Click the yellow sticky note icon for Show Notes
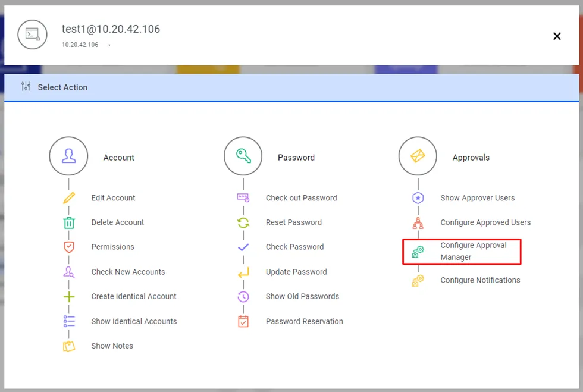 coord(69,346)
